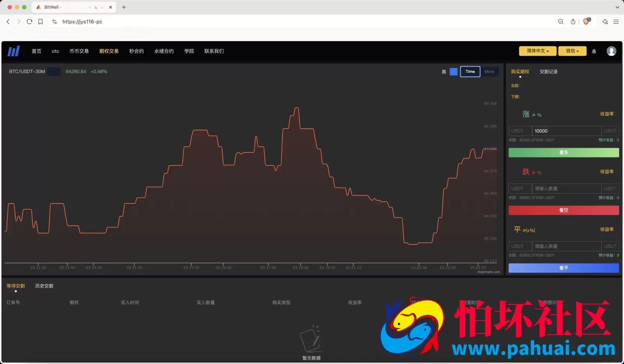Image resolution: width=624 pixels, height=364 pixels.
Task: Switch to 等待交割 tab
Action: tap(16, 286)
